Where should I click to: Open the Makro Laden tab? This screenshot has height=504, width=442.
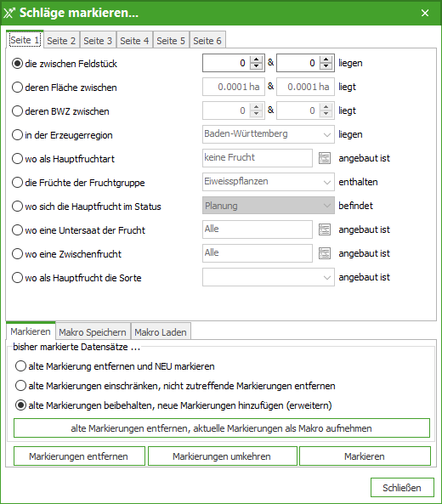[x=161, y=332]
